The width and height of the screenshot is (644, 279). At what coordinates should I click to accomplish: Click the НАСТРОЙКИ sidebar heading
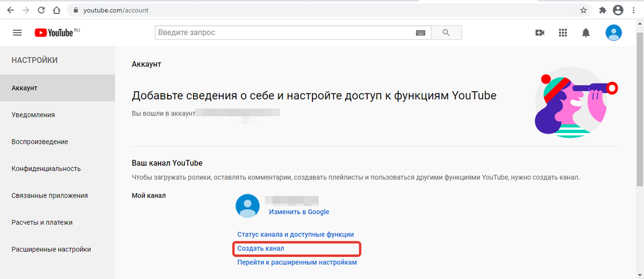[34, 61]
